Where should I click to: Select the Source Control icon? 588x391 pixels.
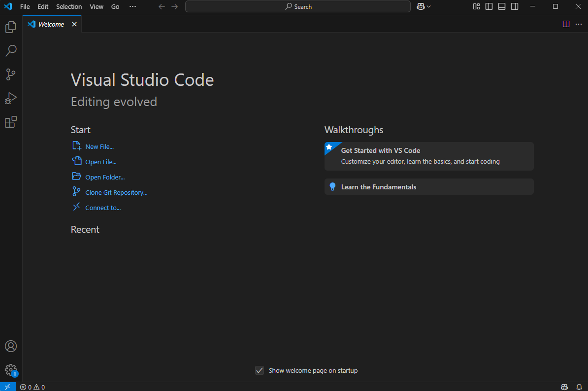[10, 74]
